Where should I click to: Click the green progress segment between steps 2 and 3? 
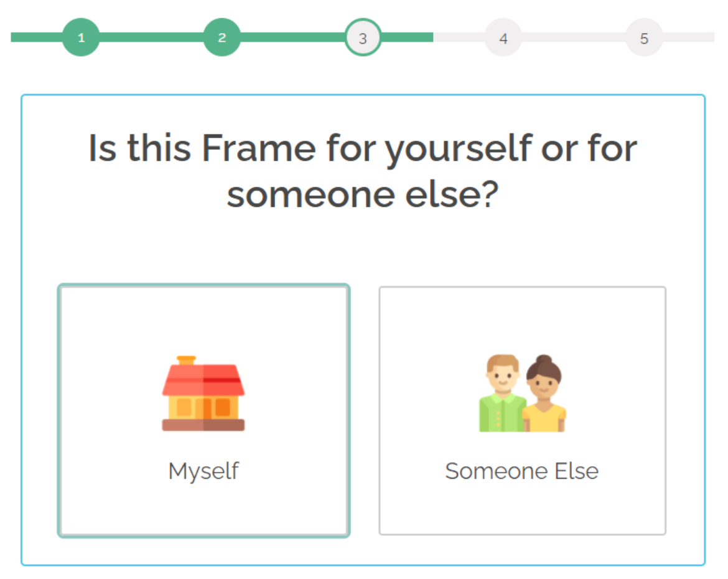(292, 37)
